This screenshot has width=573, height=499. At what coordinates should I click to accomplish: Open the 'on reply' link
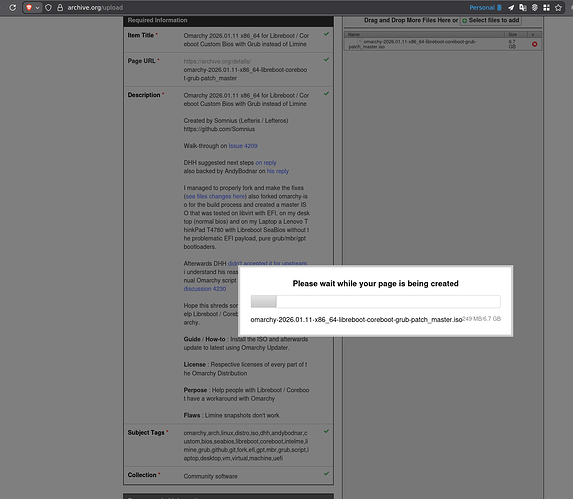pos(266,163)
